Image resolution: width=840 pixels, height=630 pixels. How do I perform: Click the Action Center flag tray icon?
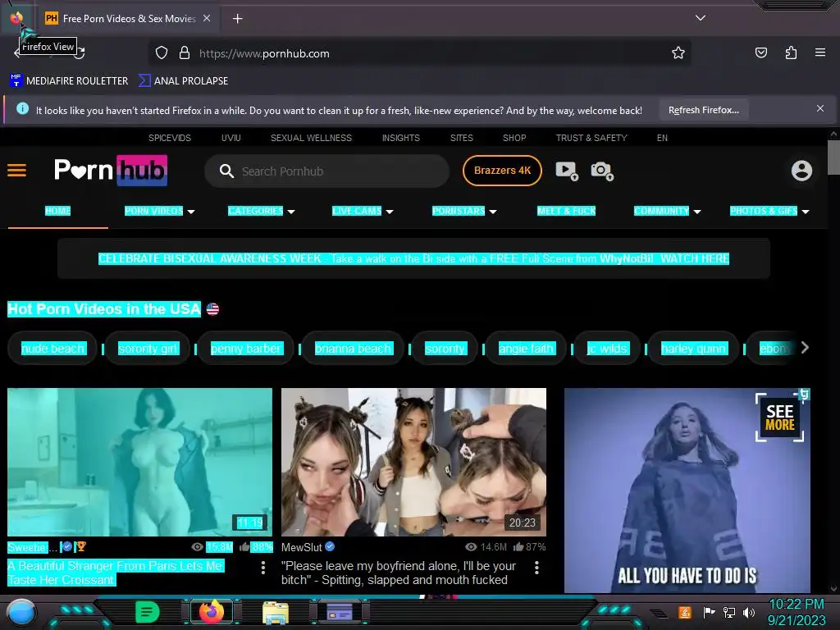click(709, 612)
